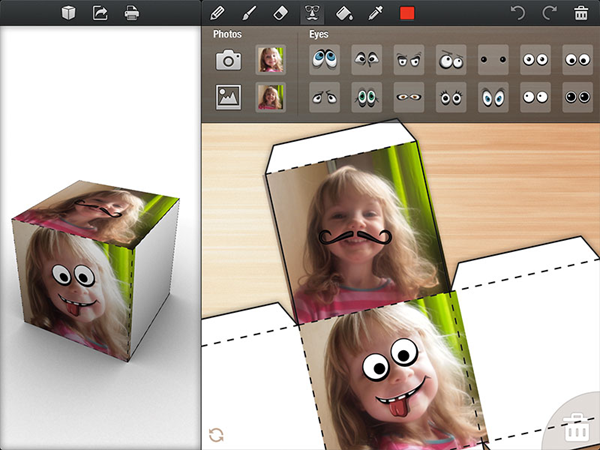Pick the blue oval eyes sticker, bottom row

[493, 97]
